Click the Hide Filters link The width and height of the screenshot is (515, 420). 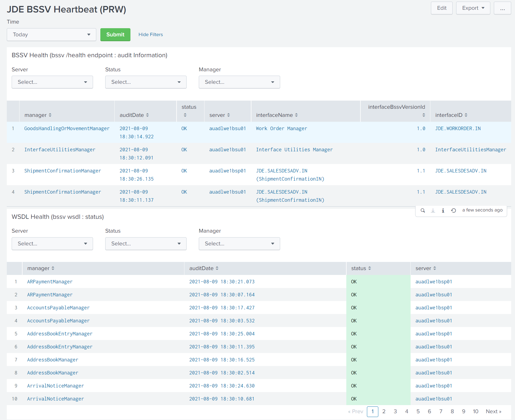(151, 35)
